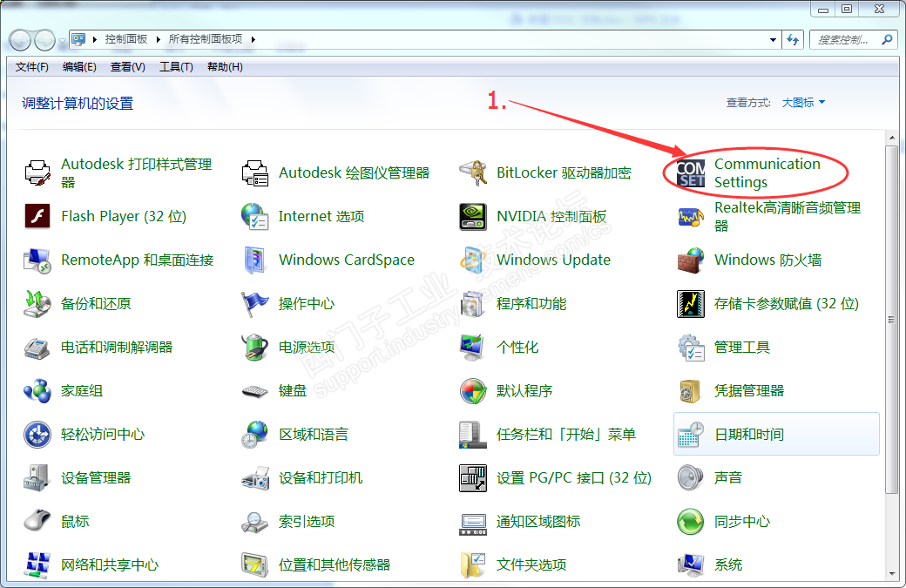906x588 pixels.
Task: Open 任务栏和「开始」菜单 icon
Action: [x=473, y=435]
